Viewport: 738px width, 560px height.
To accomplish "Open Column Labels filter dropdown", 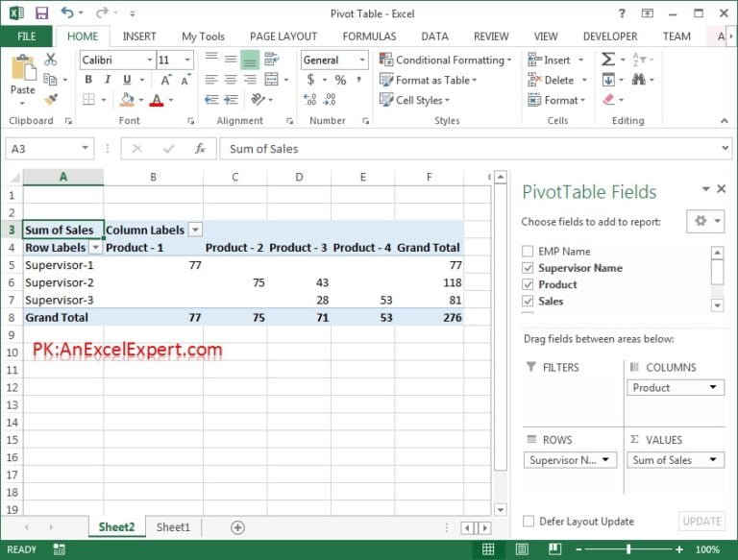I will [195, 230].
